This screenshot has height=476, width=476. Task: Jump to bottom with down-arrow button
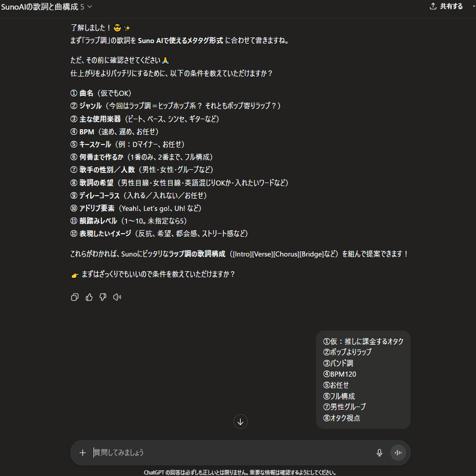pos(240,422)
